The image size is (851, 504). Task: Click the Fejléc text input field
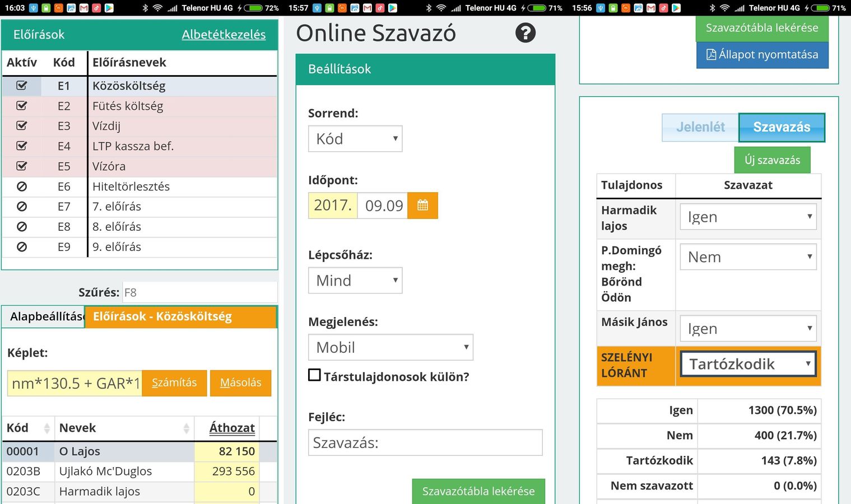click(x=425, y=442)
